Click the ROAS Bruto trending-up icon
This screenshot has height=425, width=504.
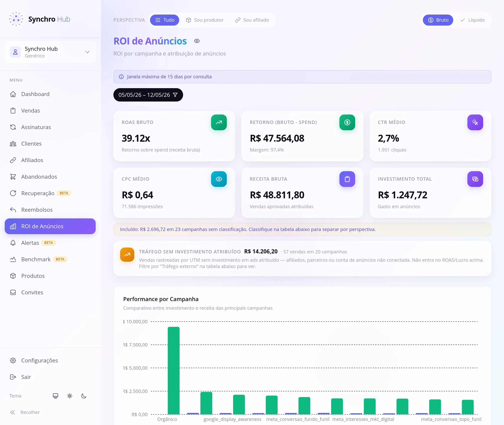[x=219, y=122]
